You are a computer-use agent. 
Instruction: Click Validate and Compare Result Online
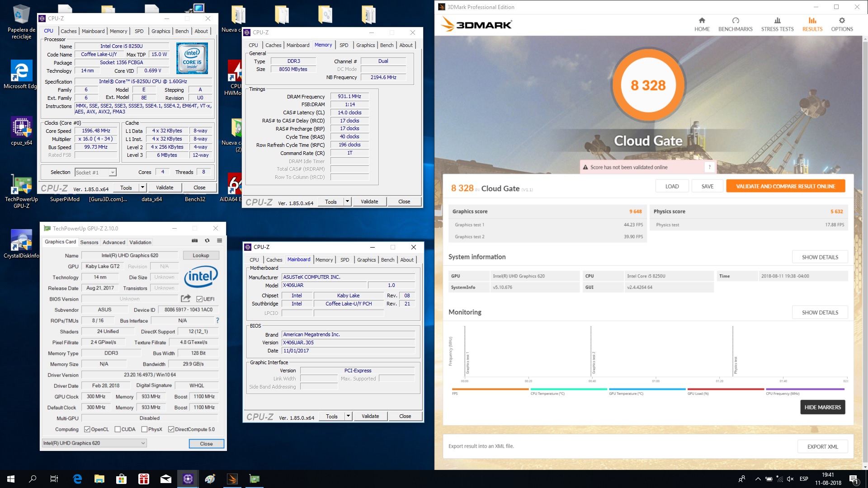click(785, 186)
